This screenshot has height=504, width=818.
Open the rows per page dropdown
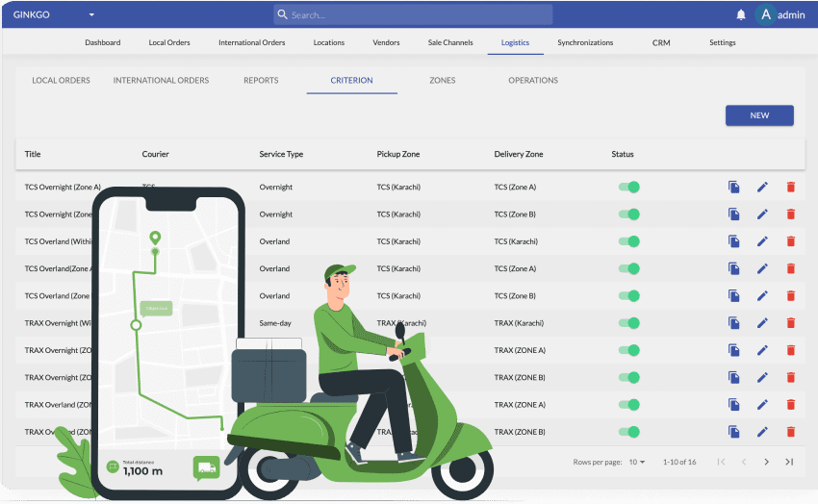[637, 463]
